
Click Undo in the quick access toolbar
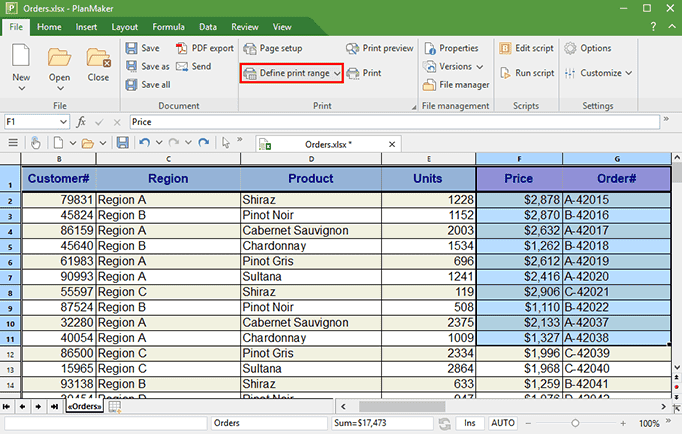click(145, 143)
